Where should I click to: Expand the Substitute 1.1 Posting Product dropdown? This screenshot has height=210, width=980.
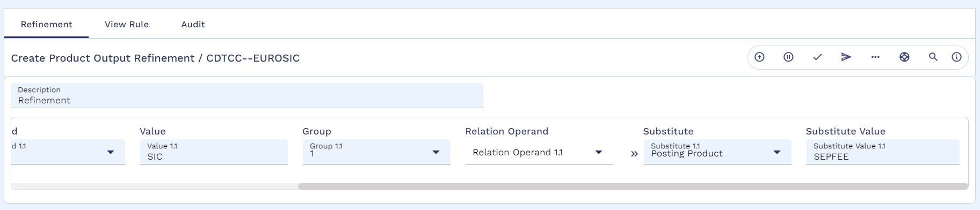717,152
